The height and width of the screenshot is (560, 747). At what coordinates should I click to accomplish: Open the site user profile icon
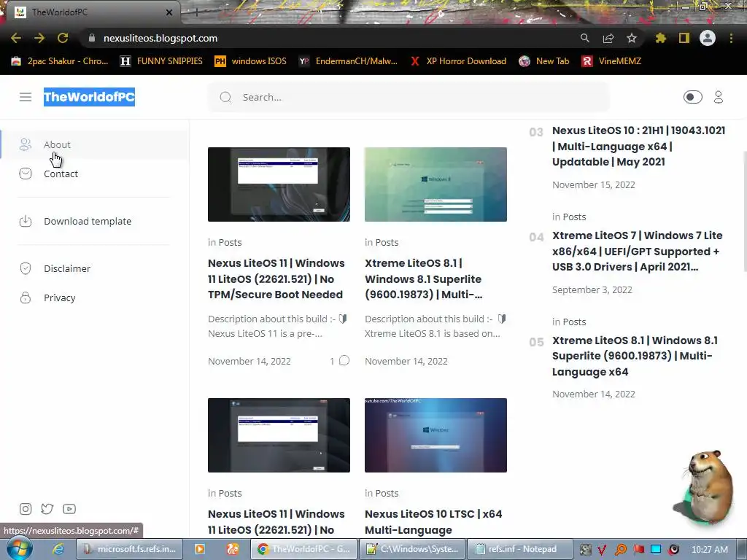(x=719, y=97)
